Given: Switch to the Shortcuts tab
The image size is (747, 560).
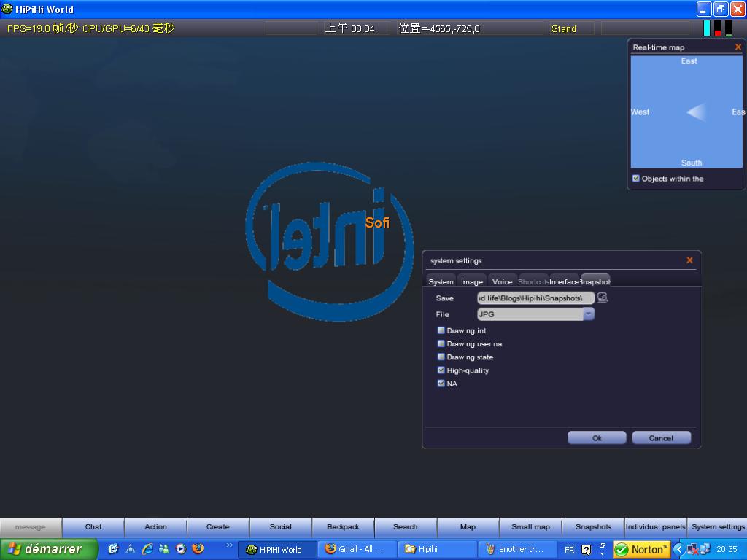Looking at the screenshot, I should click(x=533, y=281).
